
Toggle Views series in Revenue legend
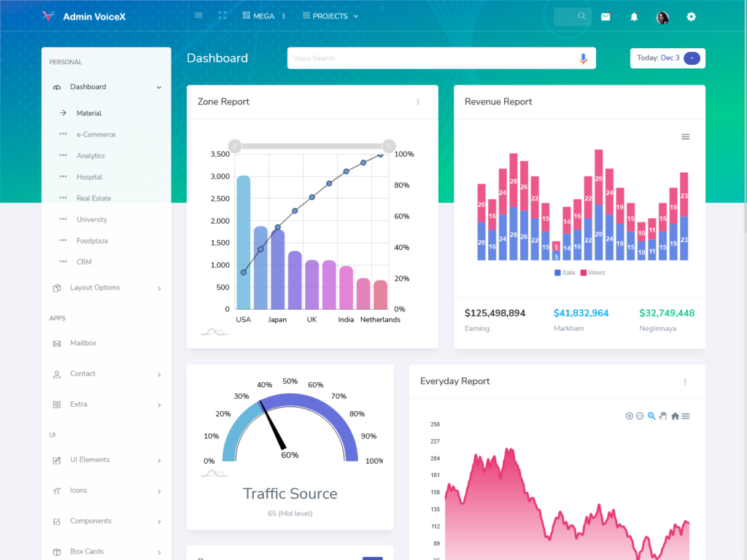tap(592, 273)
